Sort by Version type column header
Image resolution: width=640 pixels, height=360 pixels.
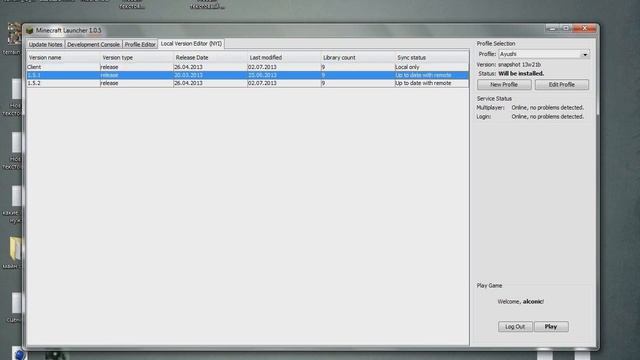click(137, 58)
